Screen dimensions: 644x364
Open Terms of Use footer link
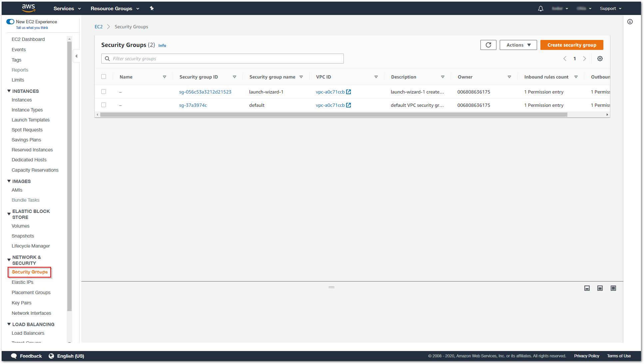point(619,356)
